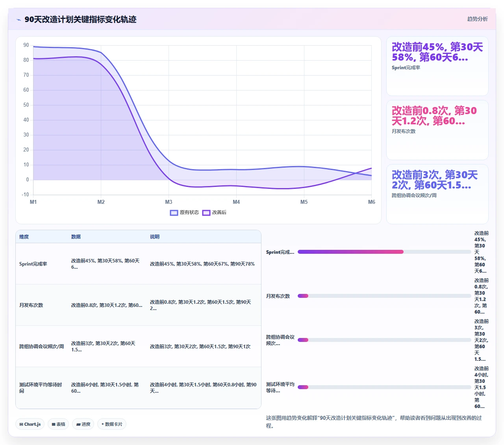Click the 测试环境平均等待 progress bar
Screen dimensions: 504x445
click(384, 387)
